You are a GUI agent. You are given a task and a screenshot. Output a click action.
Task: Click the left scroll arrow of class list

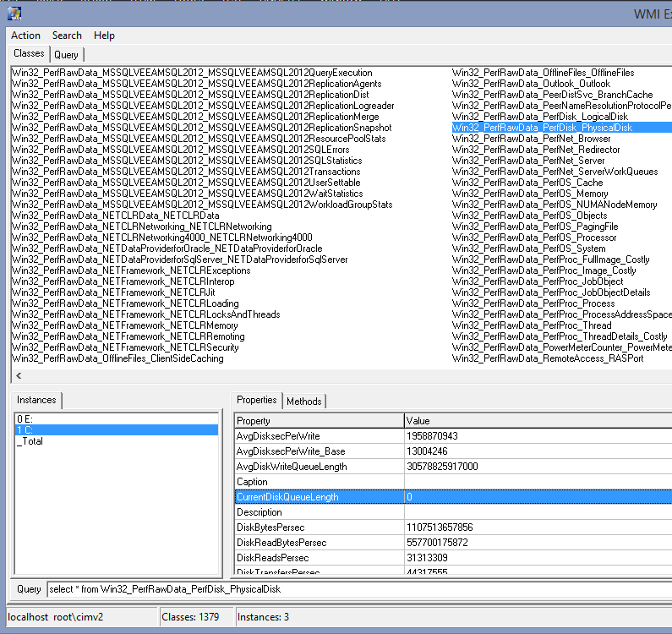(x=19, y=376)
